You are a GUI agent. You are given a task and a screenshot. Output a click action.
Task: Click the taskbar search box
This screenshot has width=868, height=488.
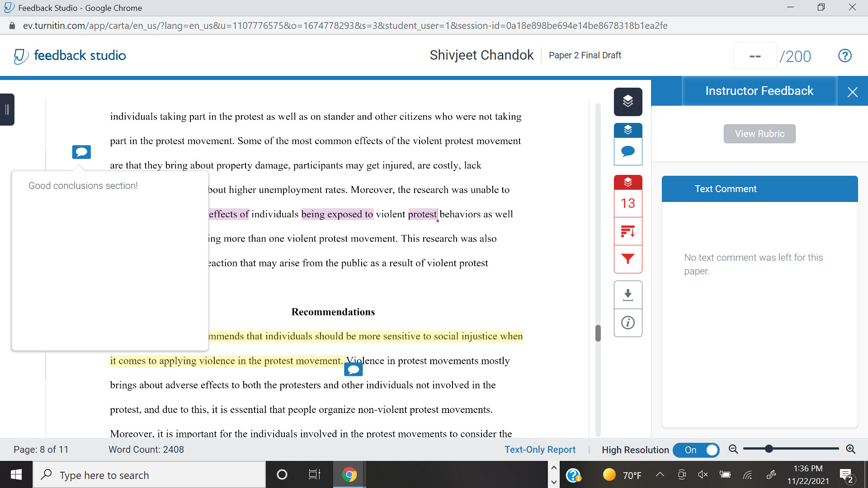coord(149,475)
